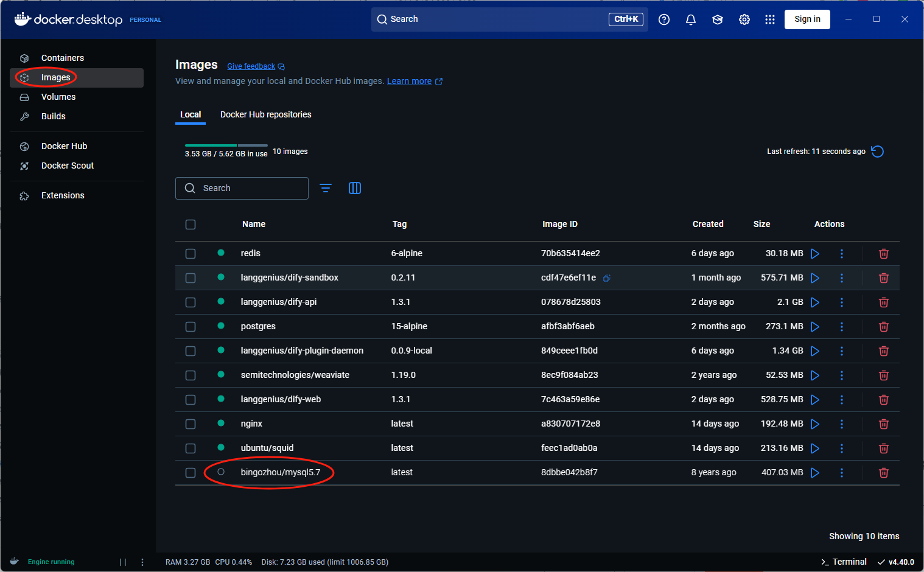Viewport: 924px width, 572px height.
Task: Select the bingozhou/mysql5.7 checkbox
Action: 191,473
